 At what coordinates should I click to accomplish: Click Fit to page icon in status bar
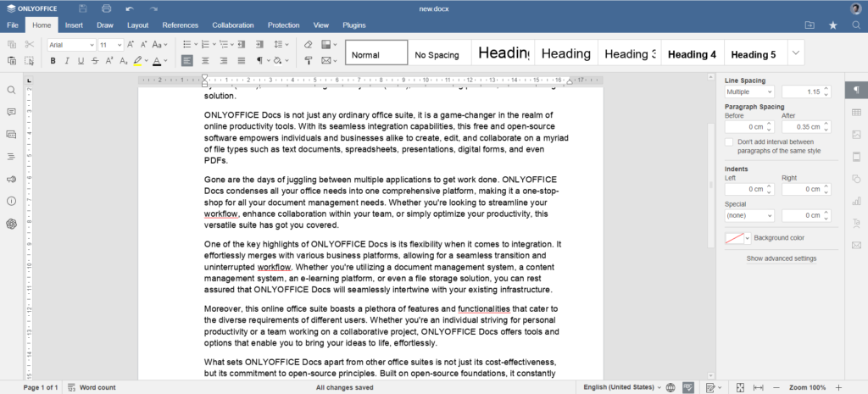pos(741,387)
